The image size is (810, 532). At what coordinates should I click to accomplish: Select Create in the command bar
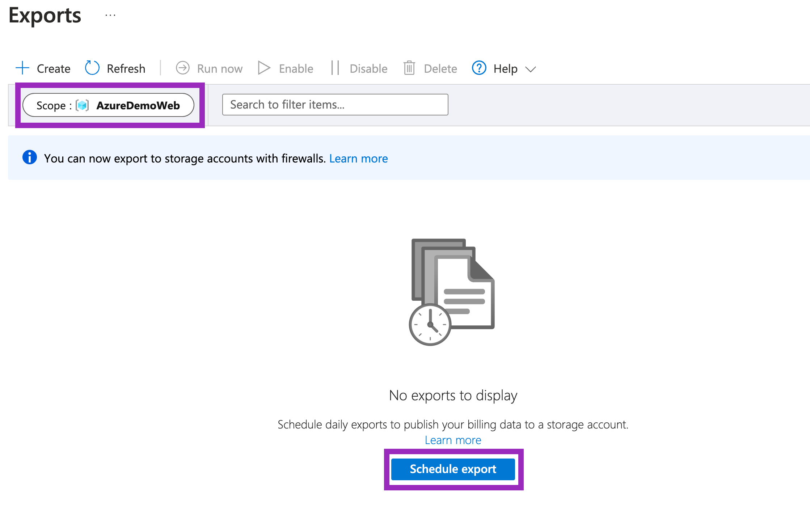pyautogui.click(x=54, y=69)
